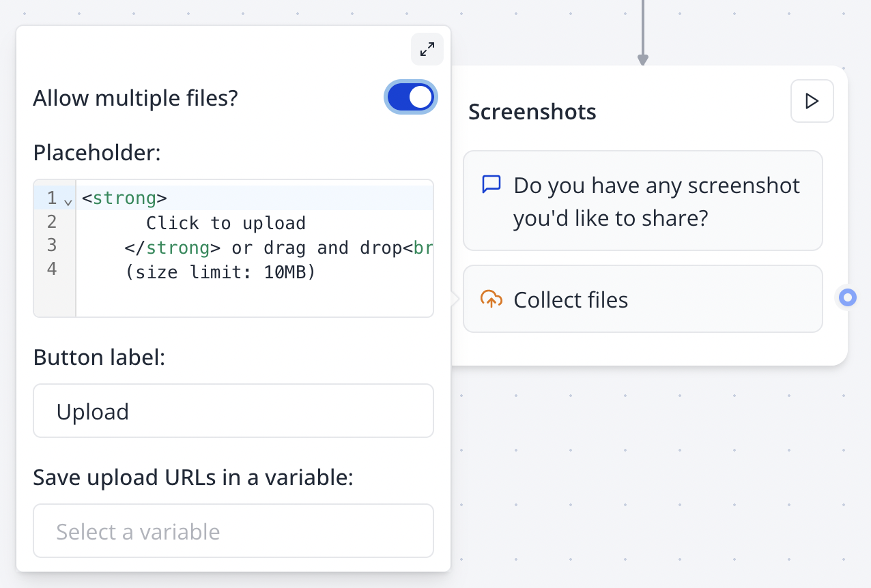Click the speech bubble icon on the question block

(x=491, y=185)
